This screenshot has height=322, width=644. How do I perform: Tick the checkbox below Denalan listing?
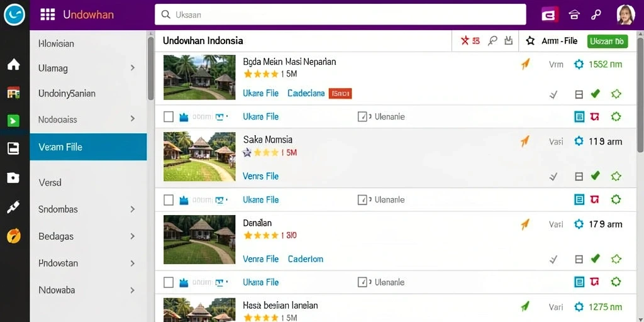pos(169,282)
